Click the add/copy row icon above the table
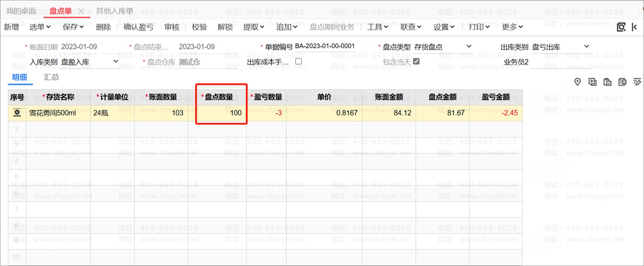Viewport: 644px width, 266px height. pos(592,82)
